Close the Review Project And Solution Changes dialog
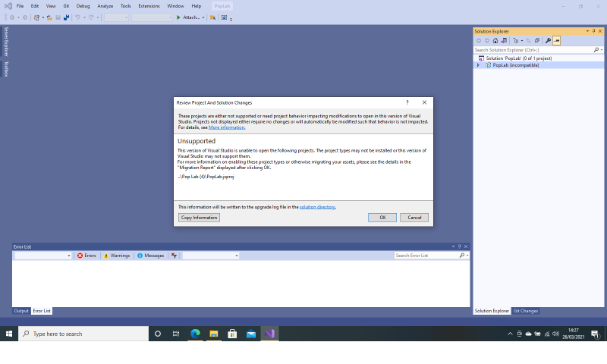 424,102
